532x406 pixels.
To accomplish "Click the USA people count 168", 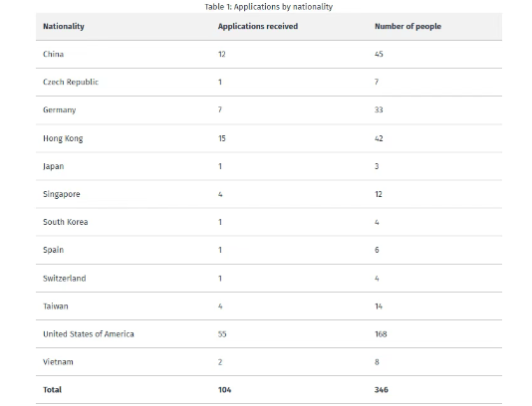I will pyautogui.click(x=381, y=334).
